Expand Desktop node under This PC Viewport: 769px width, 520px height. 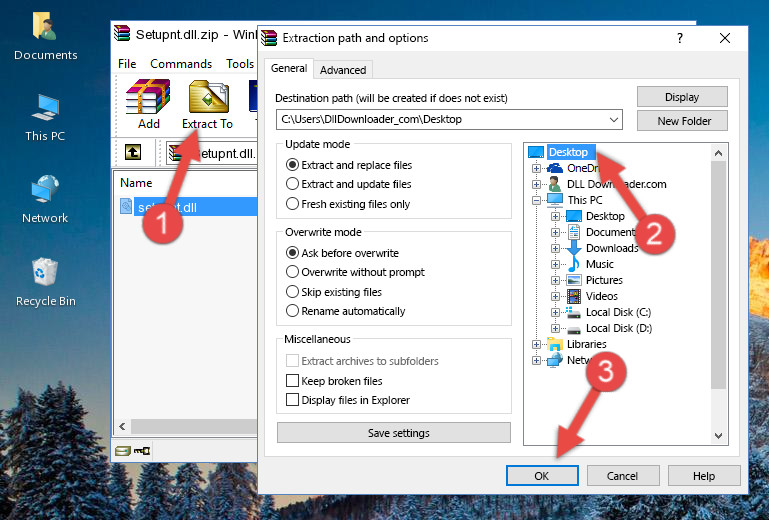[555, 216]
